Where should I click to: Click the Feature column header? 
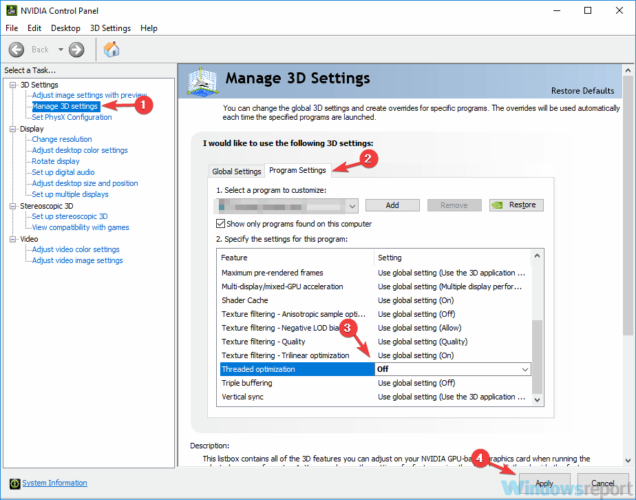coord(295,258)
